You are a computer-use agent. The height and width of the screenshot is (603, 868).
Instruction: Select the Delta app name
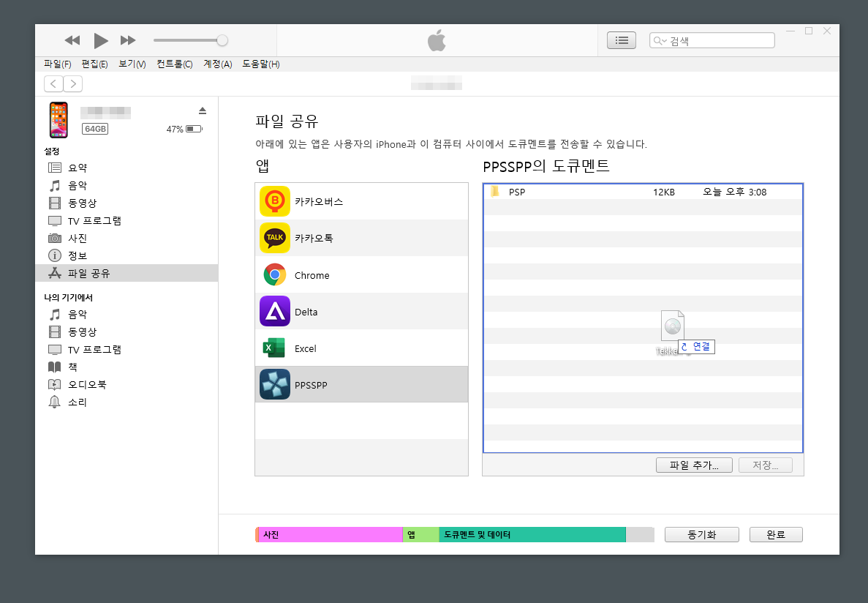[306, 312]
